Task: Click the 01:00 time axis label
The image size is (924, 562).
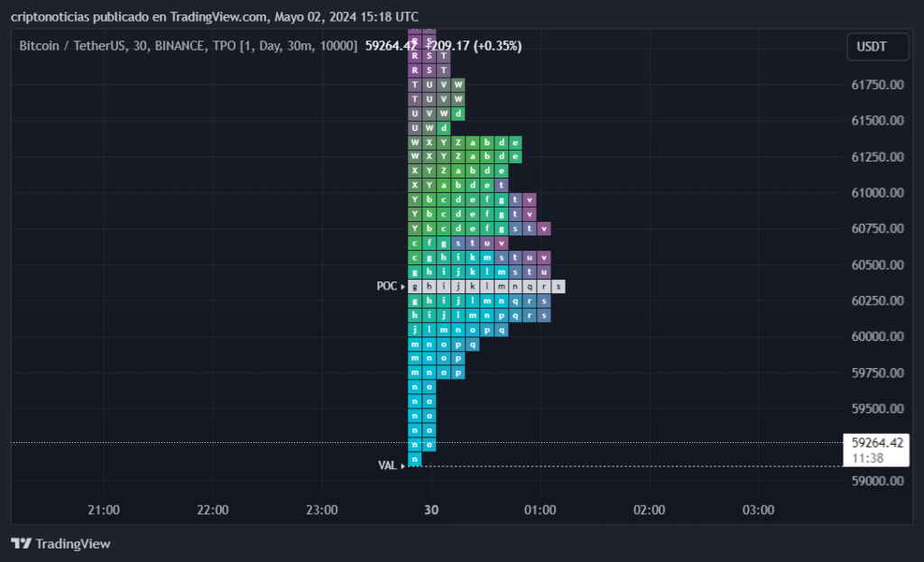Action: (x=540, y=511)
